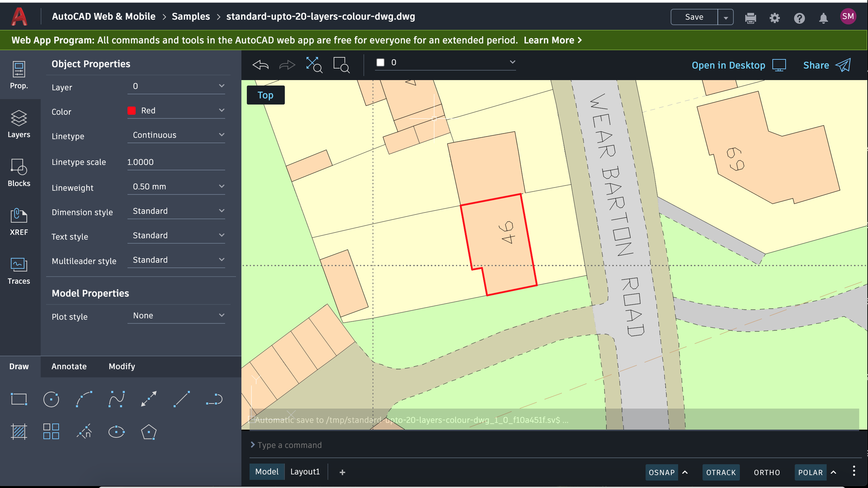Select the Redo arrow tool

click(287, 64)
